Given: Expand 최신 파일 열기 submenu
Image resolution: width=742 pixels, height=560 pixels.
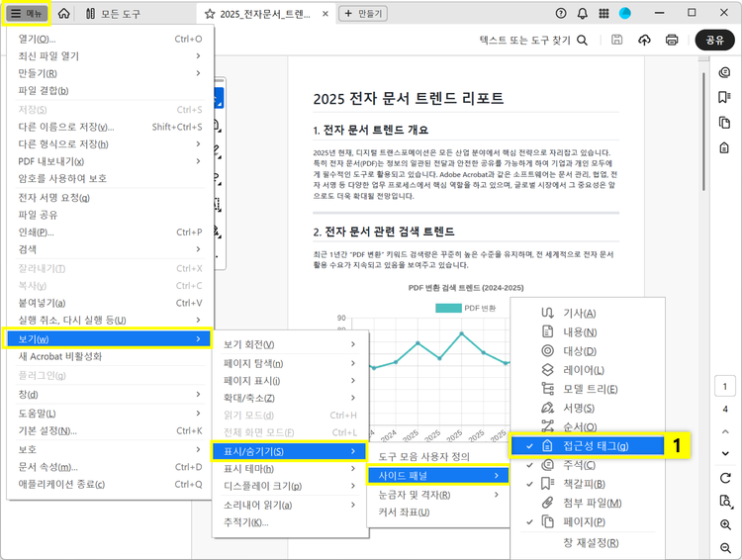Looking at the screenshot, I should pos(110,55).
